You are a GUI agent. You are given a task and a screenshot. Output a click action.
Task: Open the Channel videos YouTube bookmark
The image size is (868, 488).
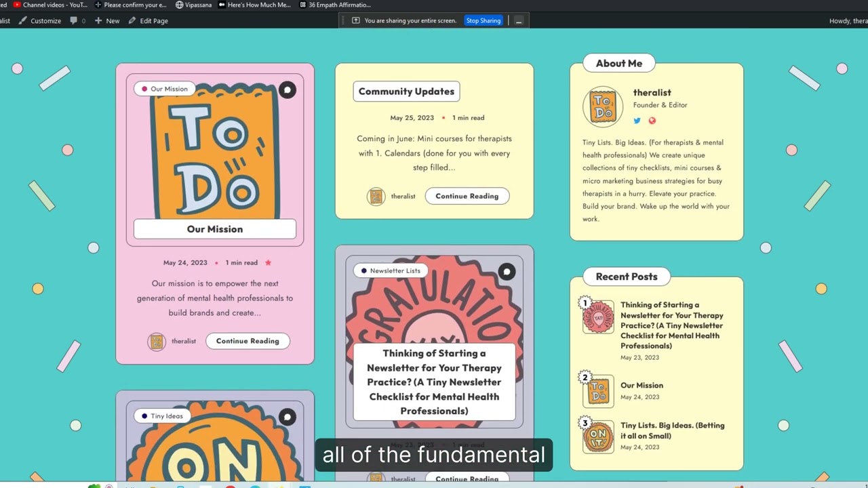50,5
